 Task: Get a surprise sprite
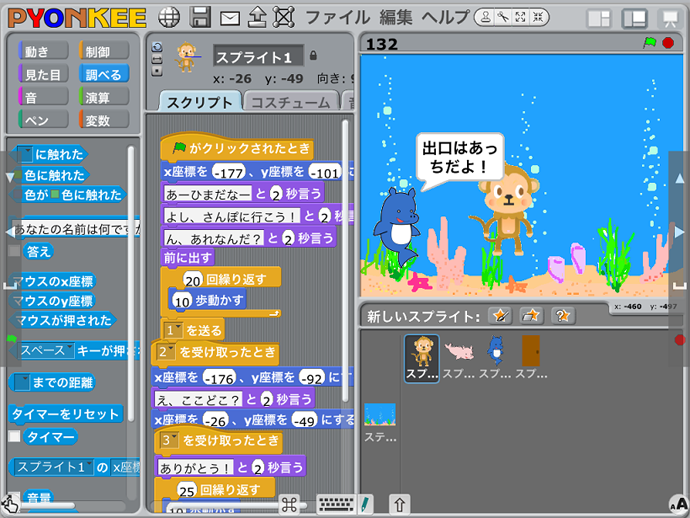click(563, 316)
